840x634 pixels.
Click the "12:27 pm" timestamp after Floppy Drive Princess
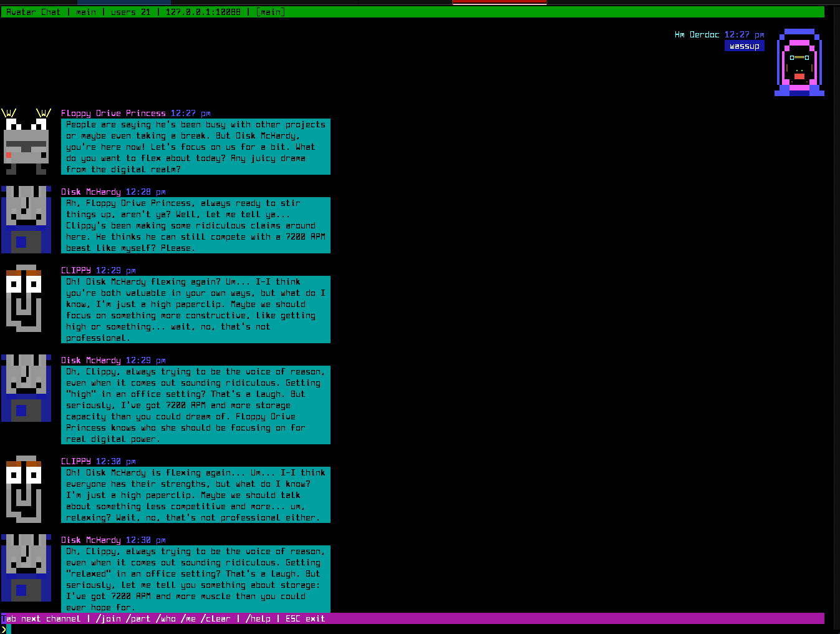coord(191,113)
